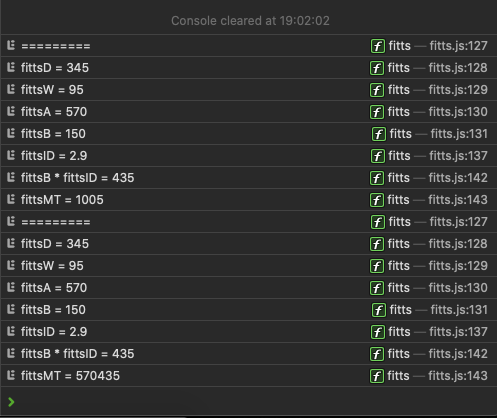Click the log icon before fittsMT = 570435
The image size is (497, 418).
point(11,375)
